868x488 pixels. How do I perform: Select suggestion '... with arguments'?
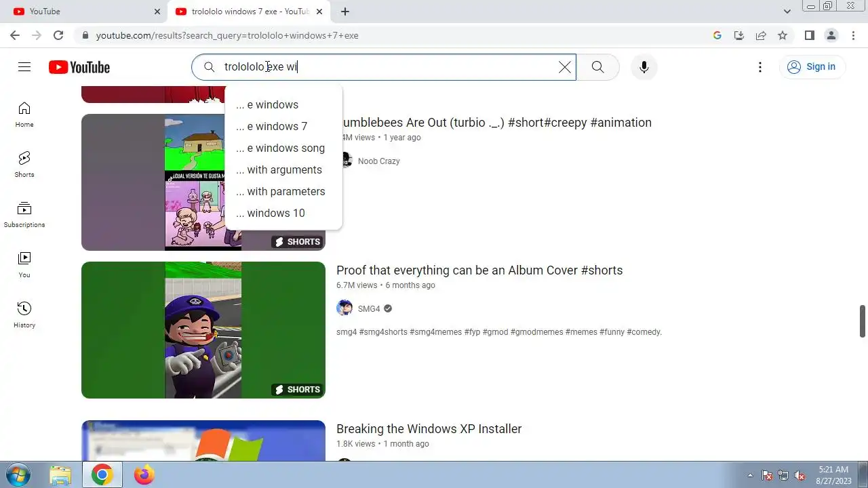click(283, 169)
